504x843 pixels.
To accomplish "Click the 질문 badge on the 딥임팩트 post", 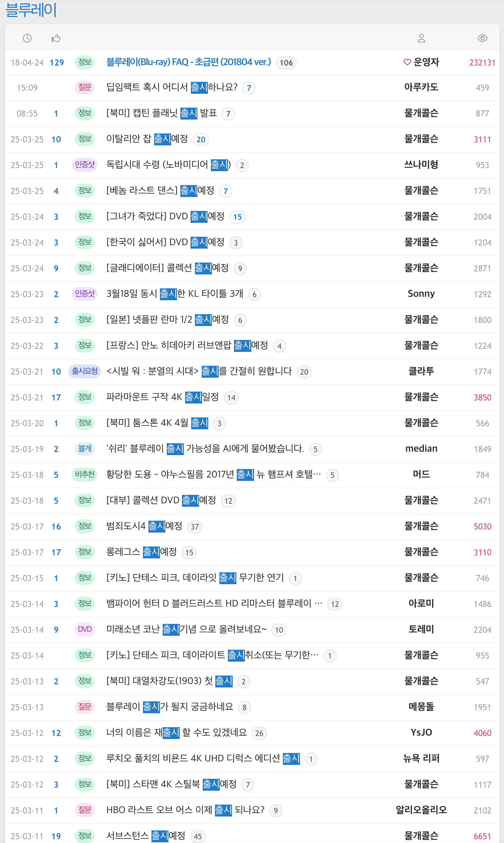I will 84,88.
